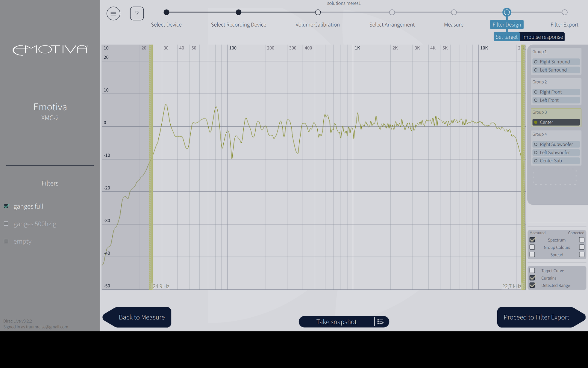The height and width of the screenshot is (368, 588).
Task: Click the Select Device step circle
Action: [166, 12]
